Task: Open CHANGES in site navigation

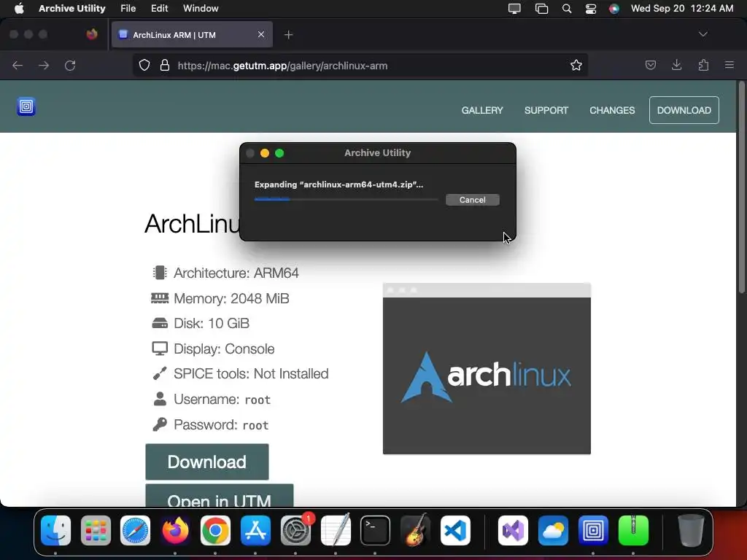Action: click(x=612, y=111)
